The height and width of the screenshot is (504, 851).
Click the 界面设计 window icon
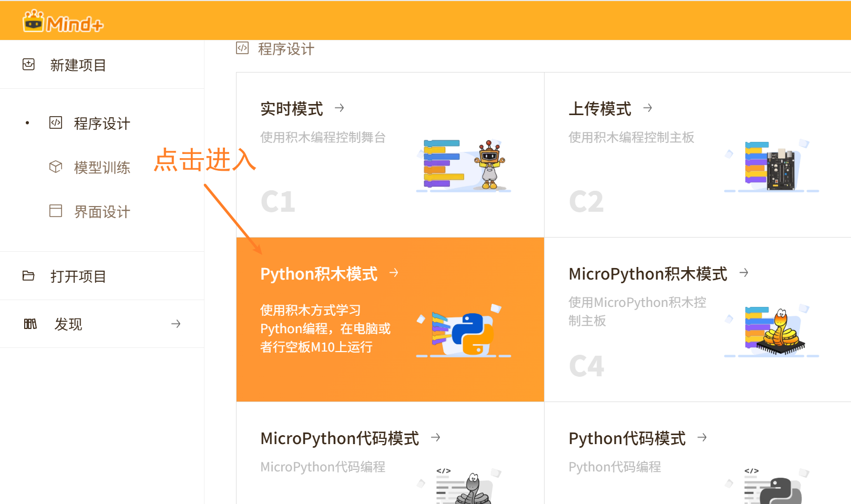tap(56, 211)
